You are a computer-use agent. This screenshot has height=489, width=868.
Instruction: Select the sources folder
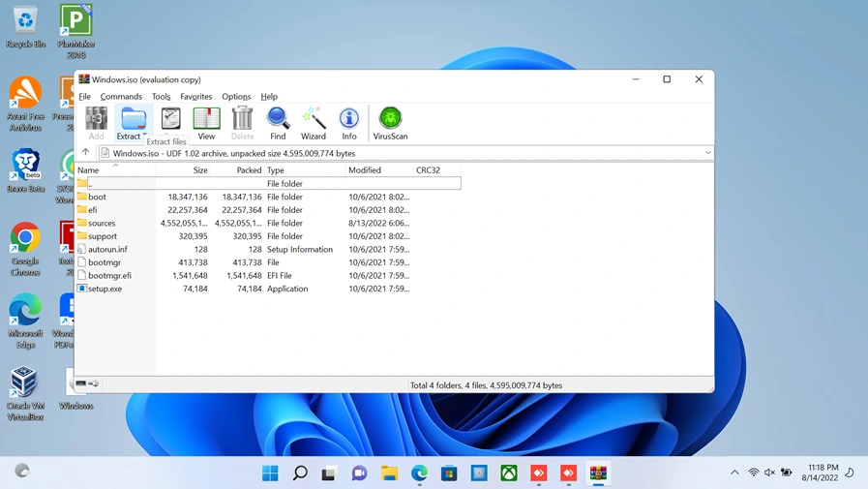pos(268,223)
